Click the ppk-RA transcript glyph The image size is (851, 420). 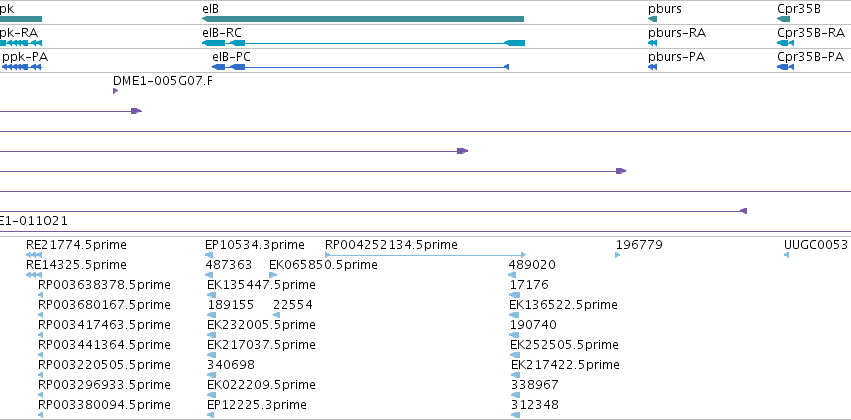(x=21, y=43)
